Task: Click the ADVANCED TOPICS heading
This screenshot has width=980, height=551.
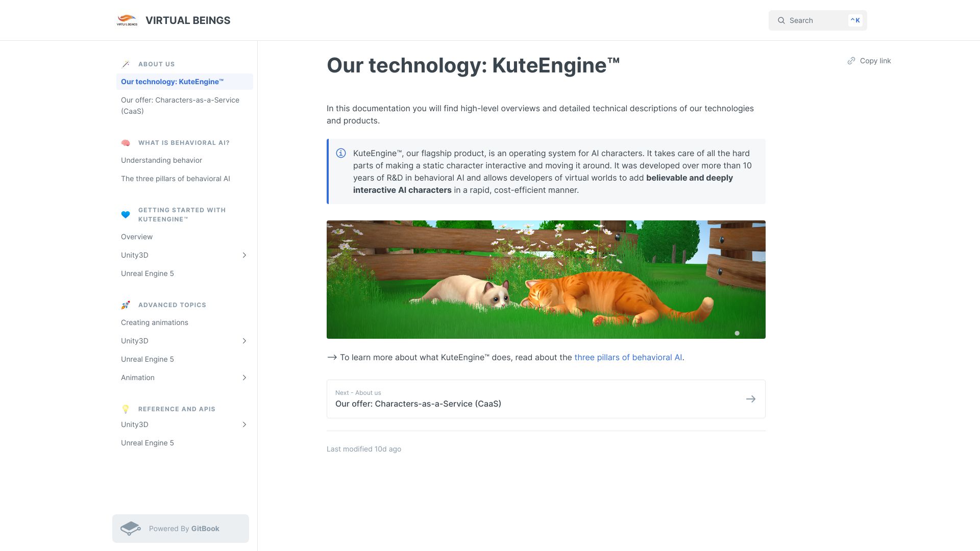Action: pyautogui.click(x=172, y=305)
